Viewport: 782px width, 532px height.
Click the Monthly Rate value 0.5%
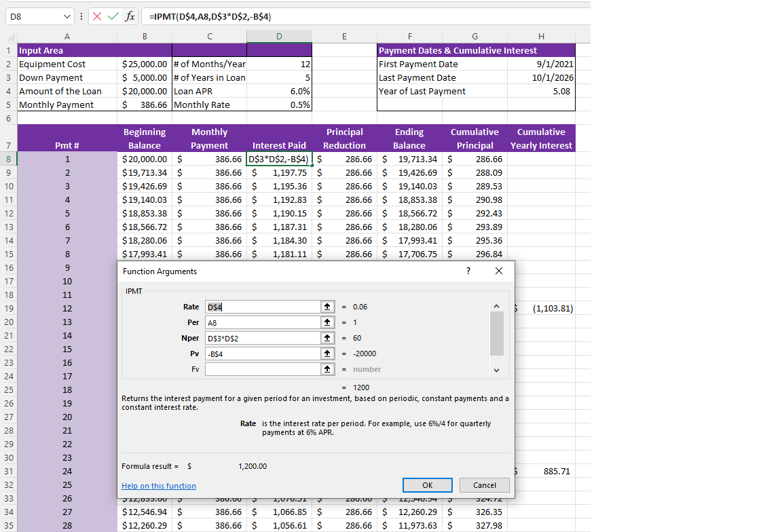click(x=279, y=104)
